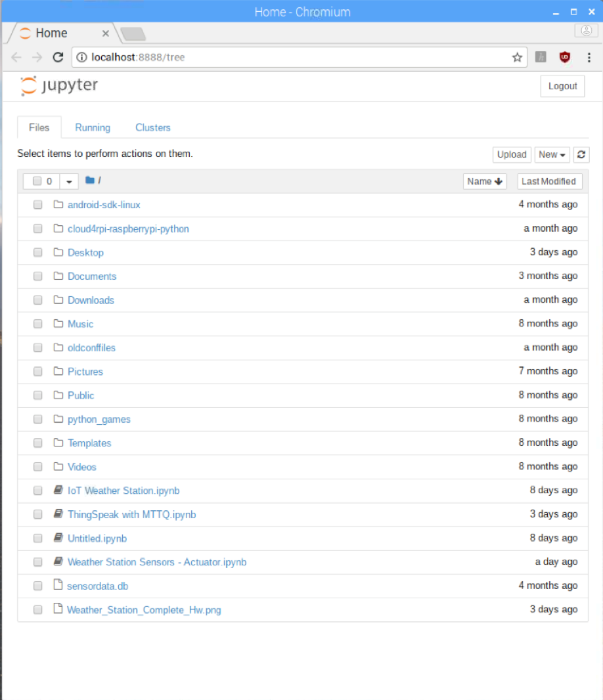
Task: Click the Jupyter logo to return home
Action: [x=58, y=85]
